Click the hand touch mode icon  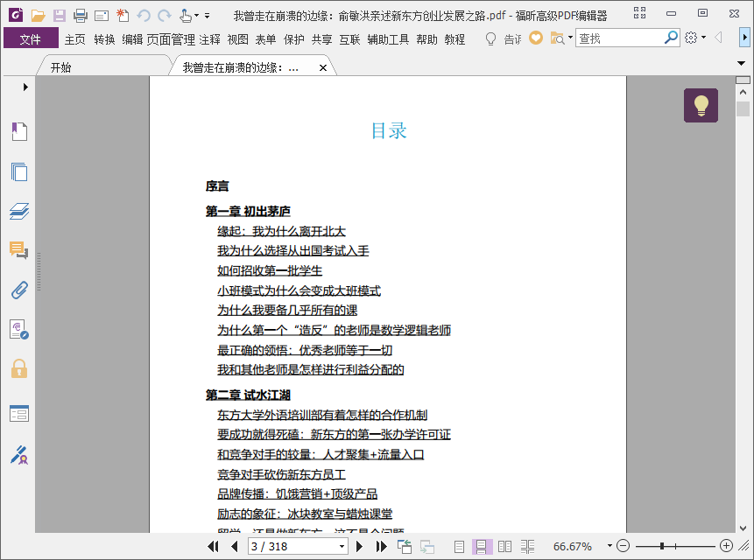[185, 16]
